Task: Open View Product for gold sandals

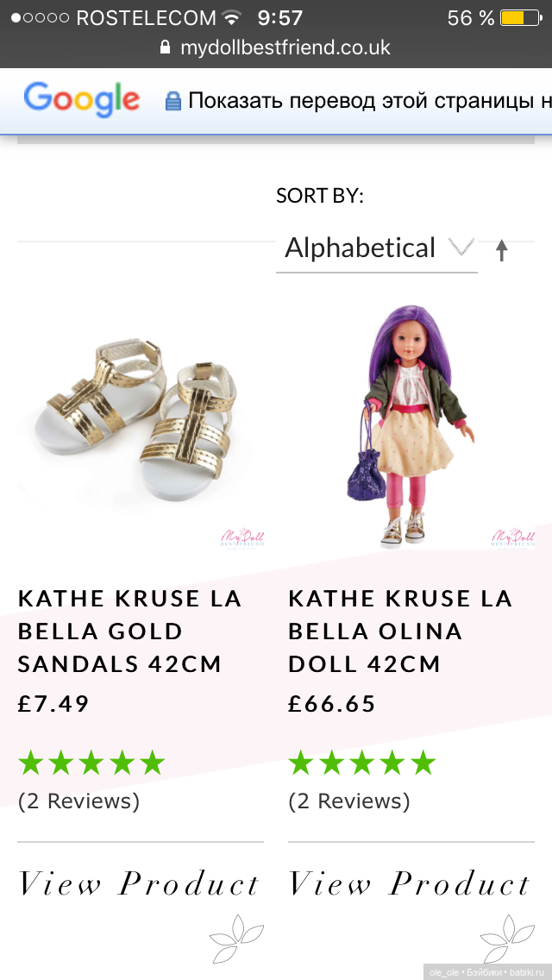Action: [x=140, y=884]
